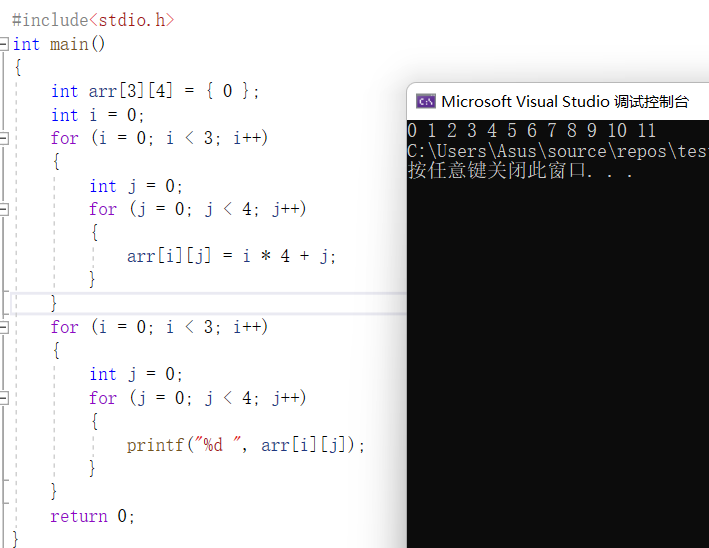Screen dimensions: 709x548
Task: Click the 'arr[i][j] = i * 4 + j;' statement
Action: [231, 256]
